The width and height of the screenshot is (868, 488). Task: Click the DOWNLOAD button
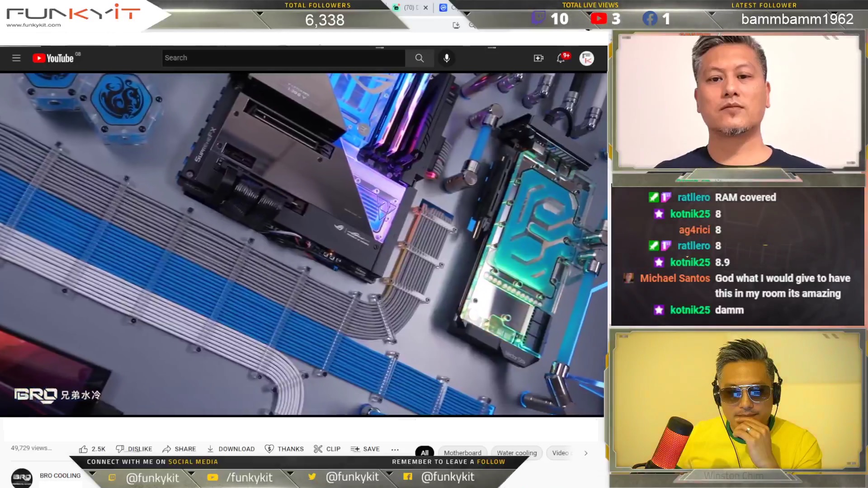(x=231, y=449)
